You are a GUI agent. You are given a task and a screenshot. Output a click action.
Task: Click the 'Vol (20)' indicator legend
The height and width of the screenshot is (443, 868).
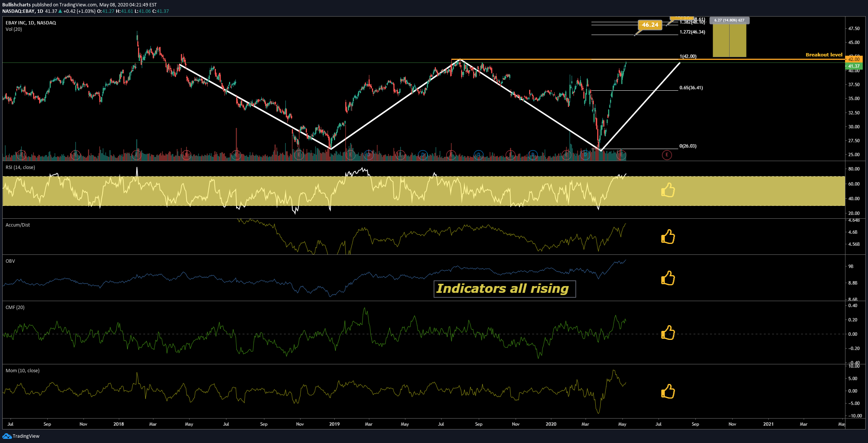[14, 29]
